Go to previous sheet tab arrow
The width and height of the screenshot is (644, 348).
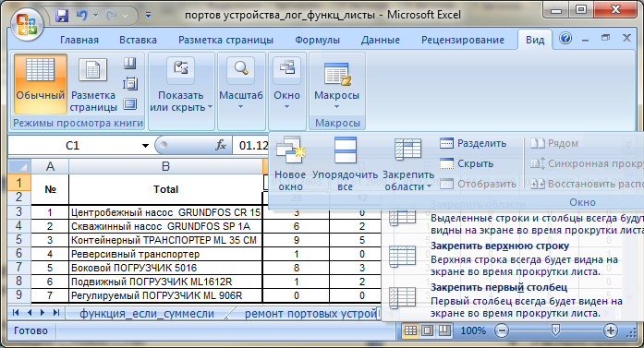point(30,313)
